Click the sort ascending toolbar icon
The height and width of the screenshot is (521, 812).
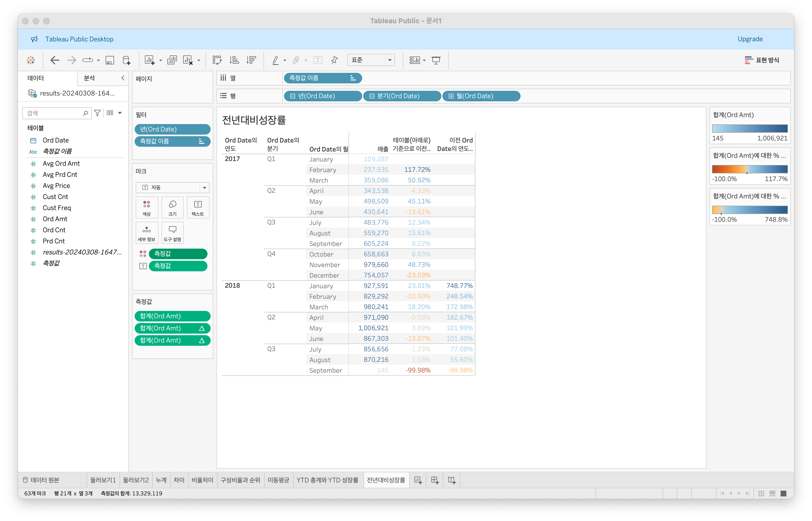point(234,60)
